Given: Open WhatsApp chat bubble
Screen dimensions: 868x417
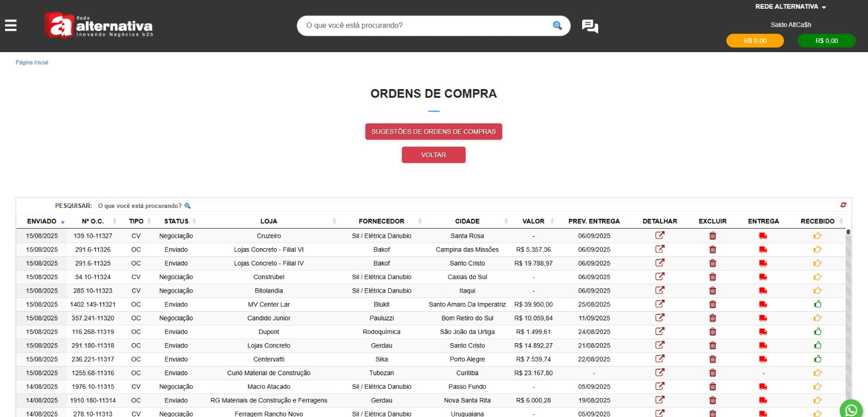Looking at the screenshot, I should [x=851, y=410].
